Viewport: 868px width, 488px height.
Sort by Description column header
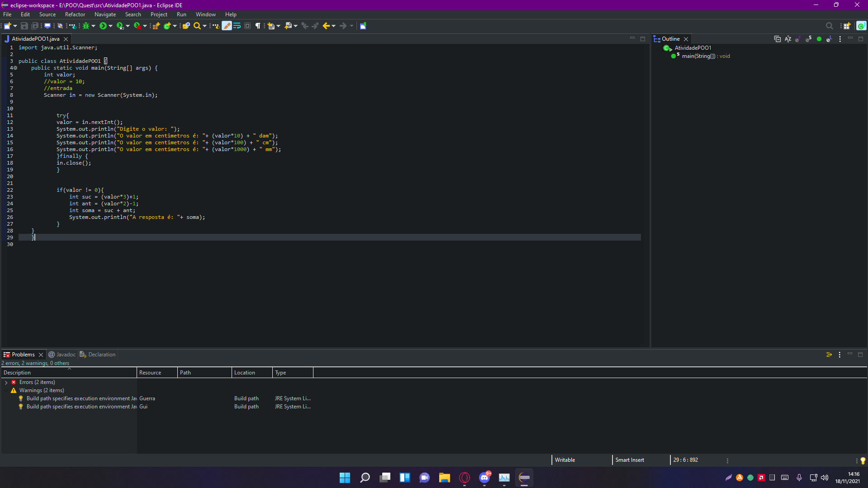pos(69,373)
